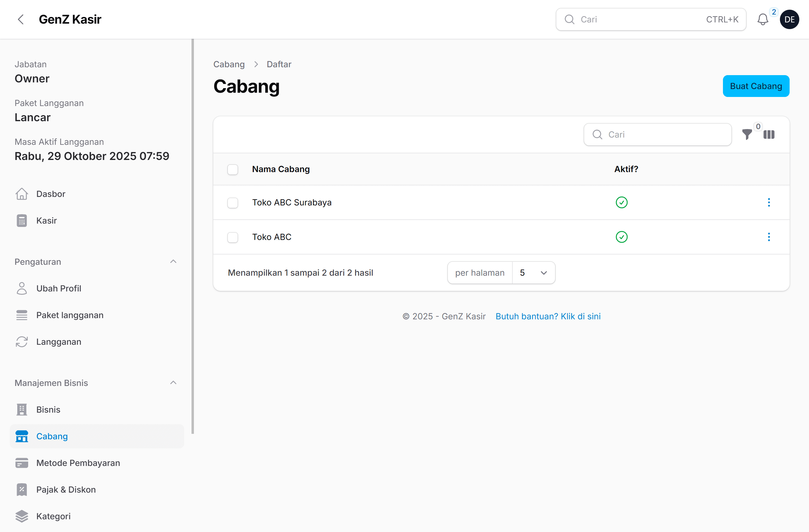Collapse the Pengaturan sidebar group

tap(173, 261)
